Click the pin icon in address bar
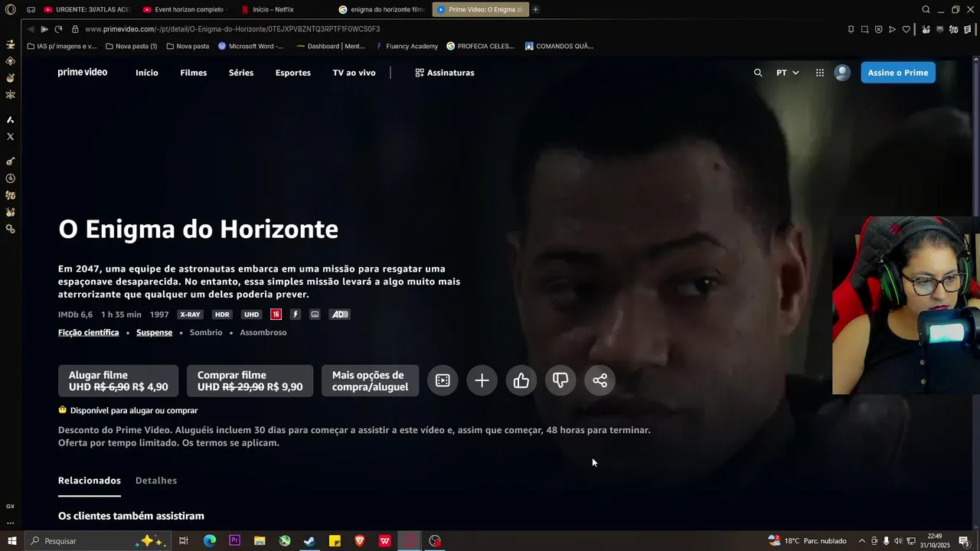The width and height of the screenshot is (980, 551). coord(851,29)
